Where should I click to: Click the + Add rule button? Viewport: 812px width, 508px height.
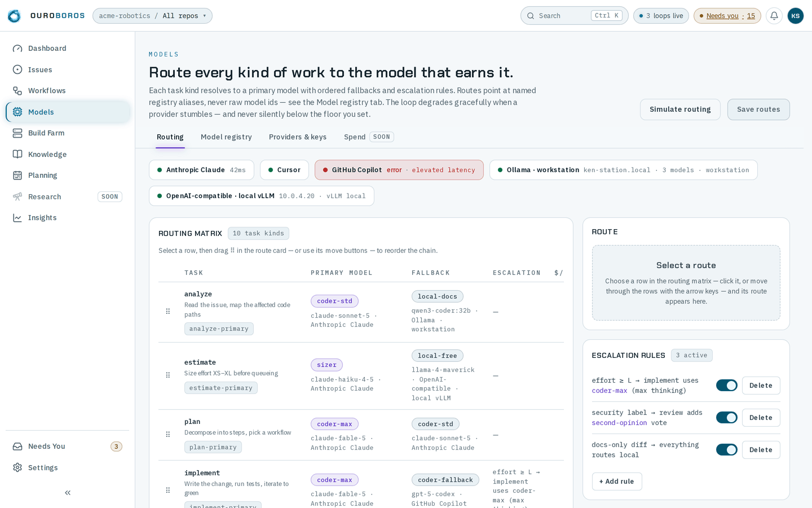(x=617, y=481)
